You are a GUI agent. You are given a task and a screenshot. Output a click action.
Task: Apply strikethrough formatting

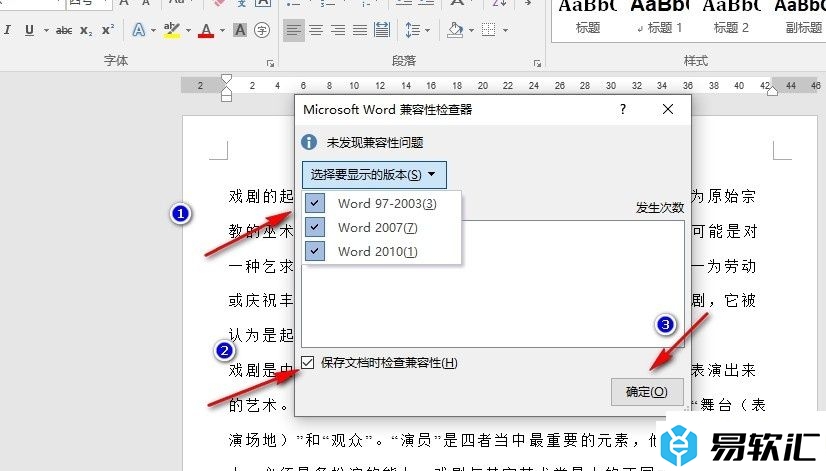point(64,30)
